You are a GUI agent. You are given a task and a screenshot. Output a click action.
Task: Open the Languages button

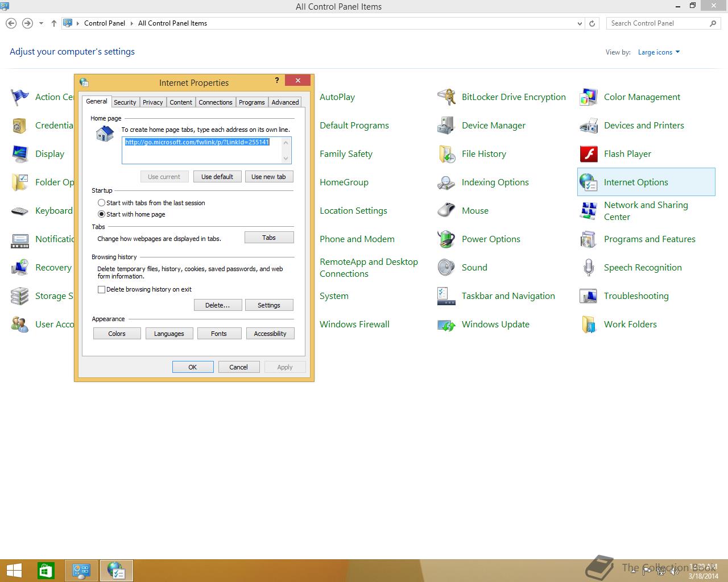(169, 334)
